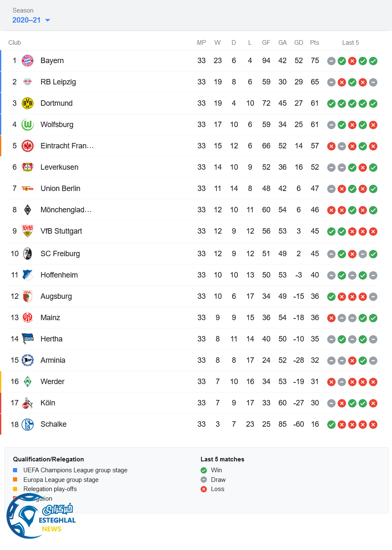Click the Schalke 04 club badge

tap(28, 424)
